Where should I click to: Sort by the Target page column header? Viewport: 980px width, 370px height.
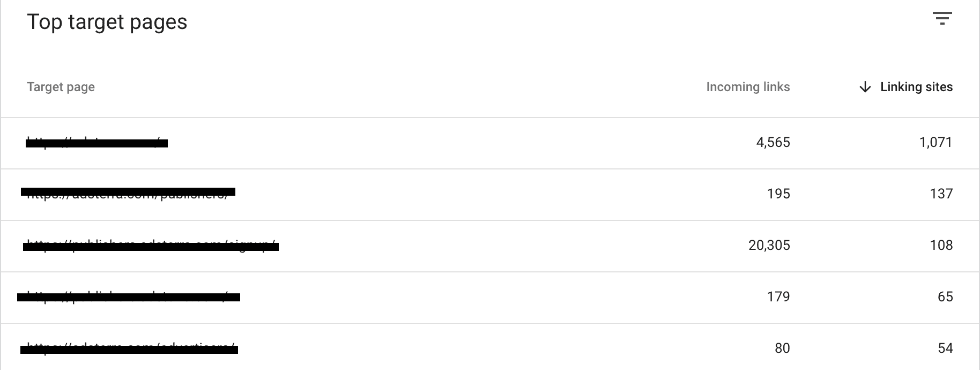(x=61, y=86)
